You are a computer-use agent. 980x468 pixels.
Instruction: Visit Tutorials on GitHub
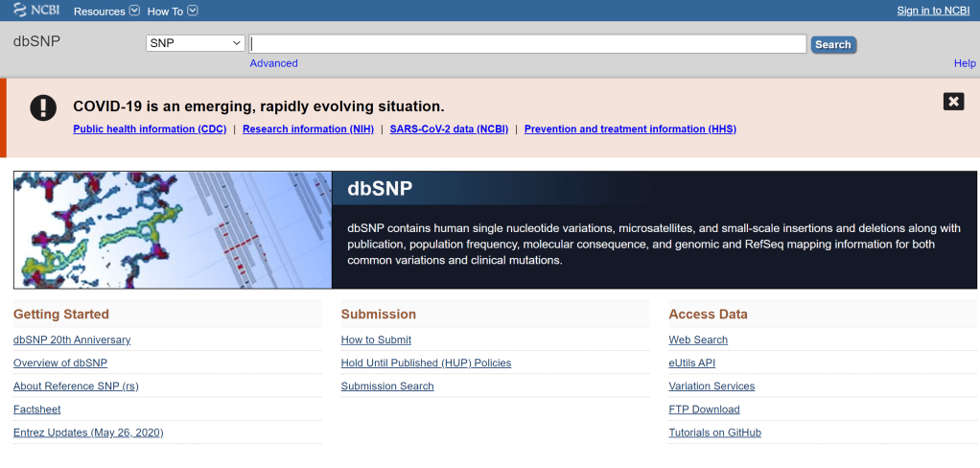(714, 433)
